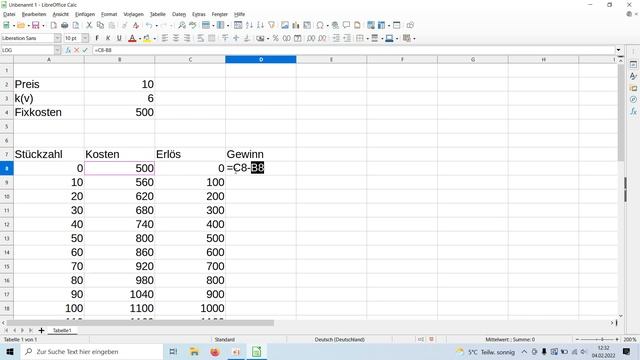640x360 pixels.
Task: Click the Format as Percent icon
Action: (276, 38)
